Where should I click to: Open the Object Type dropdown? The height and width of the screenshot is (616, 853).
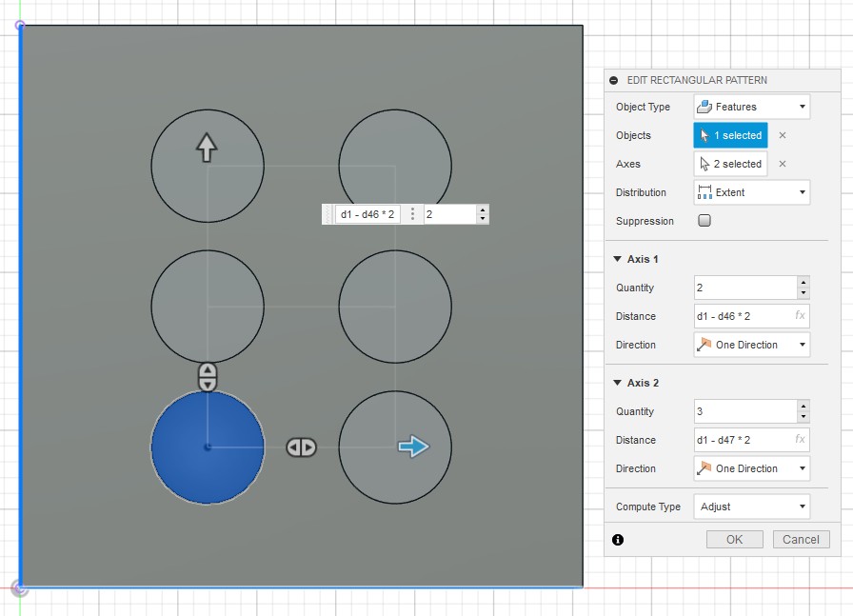[751, 107]
